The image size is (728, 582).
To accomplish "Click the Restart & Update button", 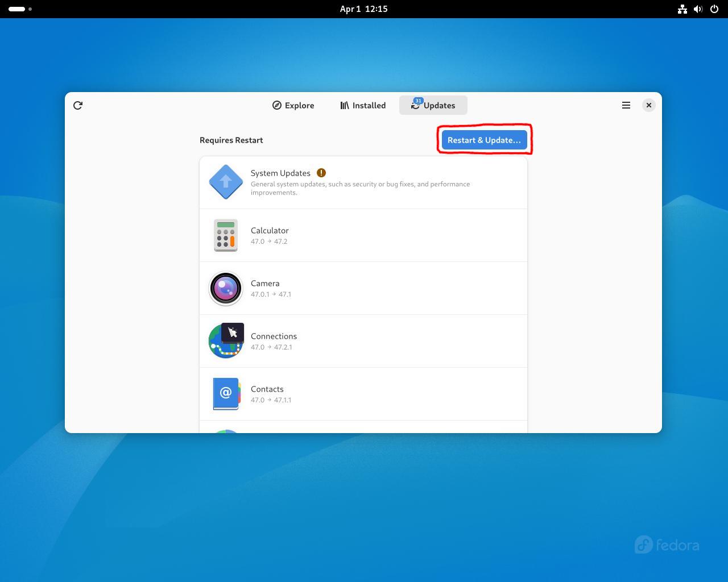I will click(x=484, y=140).
